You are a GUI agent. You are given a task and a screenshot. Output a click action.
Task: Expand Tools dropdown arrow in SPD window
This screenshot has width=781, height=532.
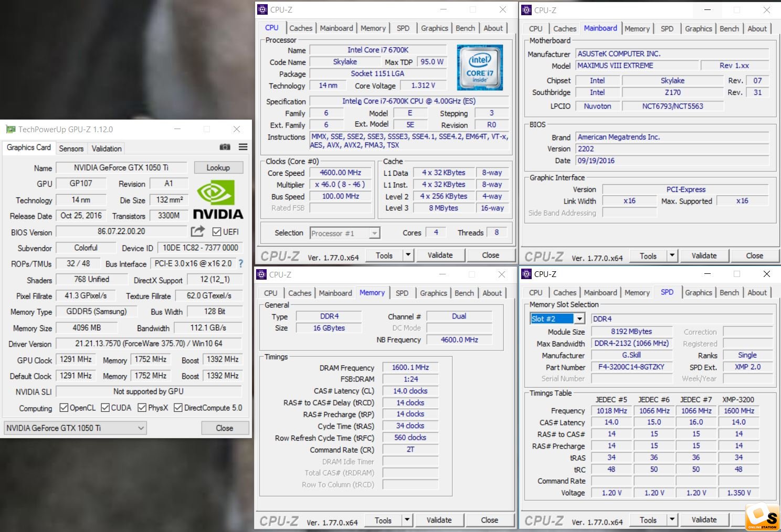(x=672, y=520)
